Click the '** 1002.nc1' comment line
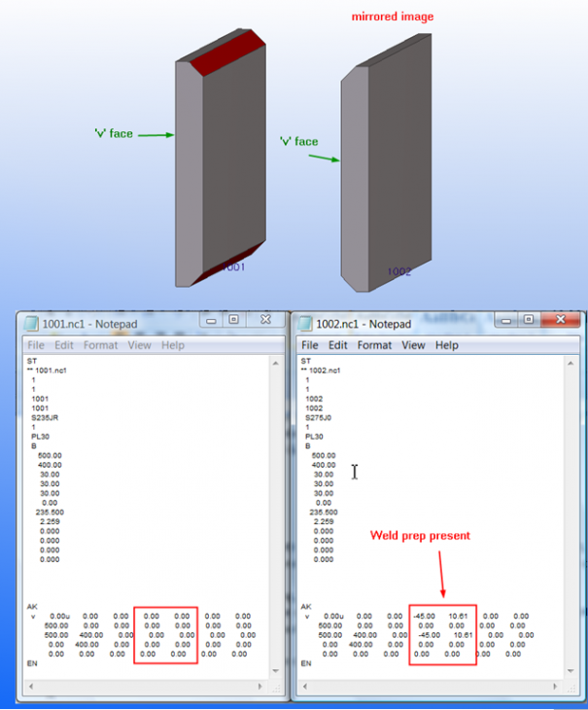 coord(321,371)
